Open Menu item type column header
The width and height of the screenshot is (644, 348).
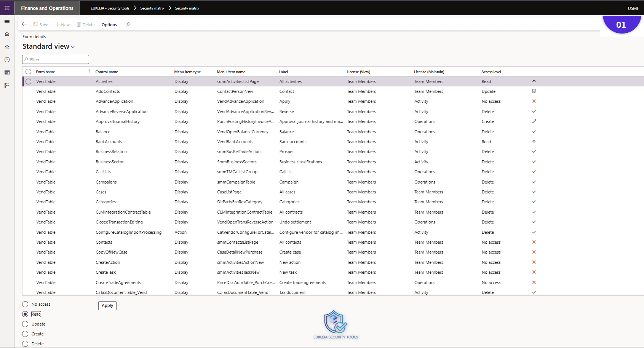tap(187, 72)
